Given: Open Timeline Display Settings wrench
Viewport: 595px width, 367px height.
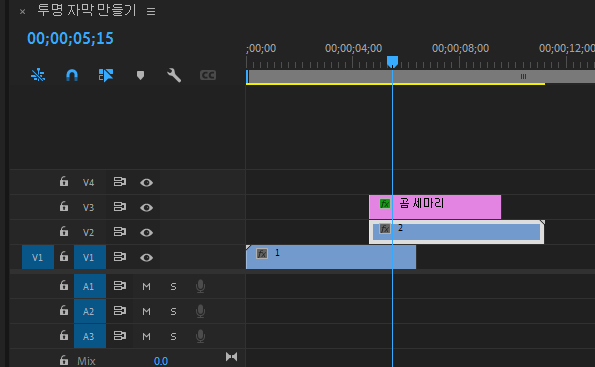Looking at the screenshot, I should (x=174, y=75).
